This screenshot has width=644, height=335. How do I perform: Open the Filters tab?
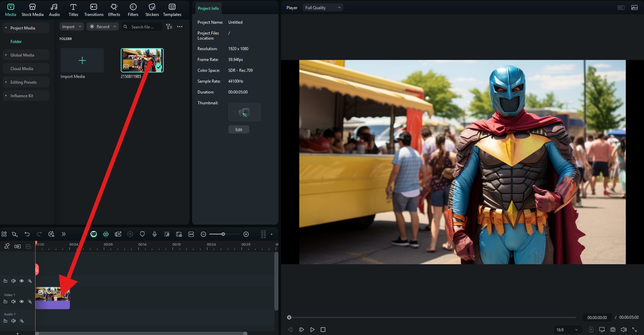[x=133, y=10]
